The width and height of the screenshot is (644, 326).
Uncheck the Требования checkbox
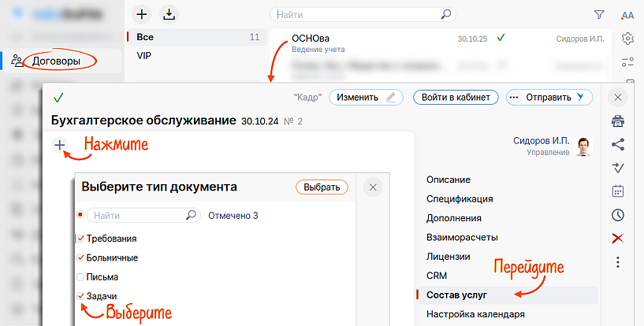pyautogui.click(x=80, y=238)
